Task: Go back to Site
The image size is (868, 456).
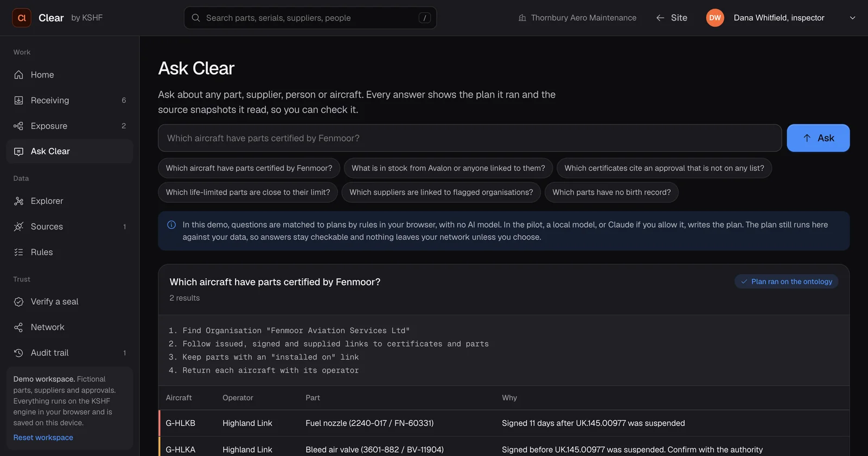Action: [x=672, y=18]
